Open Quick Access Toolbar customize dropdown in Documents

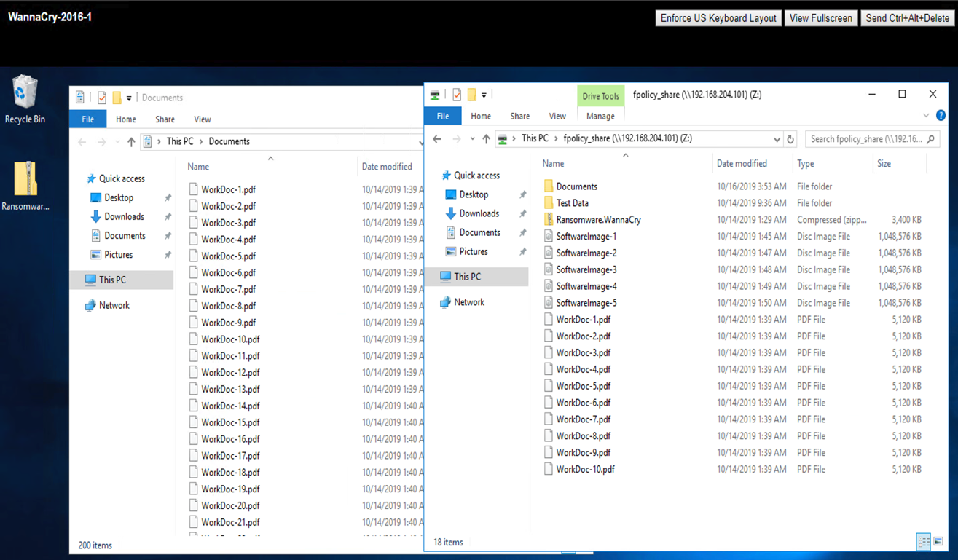(x=129, y=98)
